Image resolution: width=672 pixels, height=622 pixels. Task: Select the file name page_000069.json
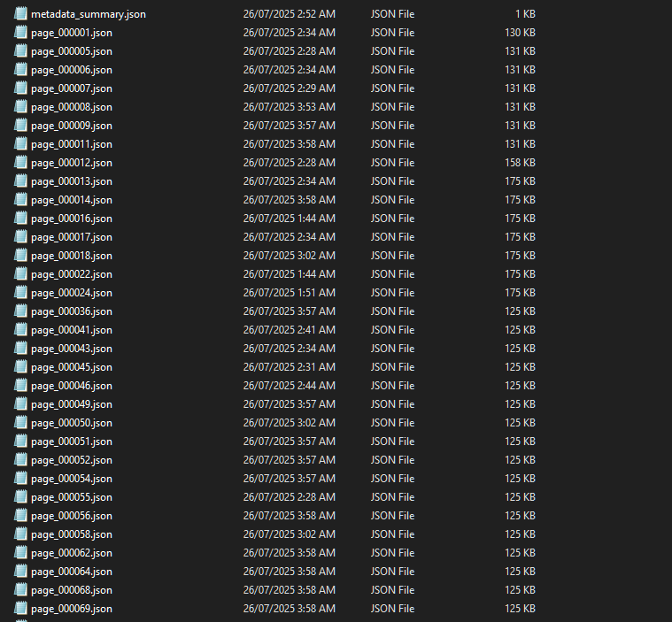[72, 609]
